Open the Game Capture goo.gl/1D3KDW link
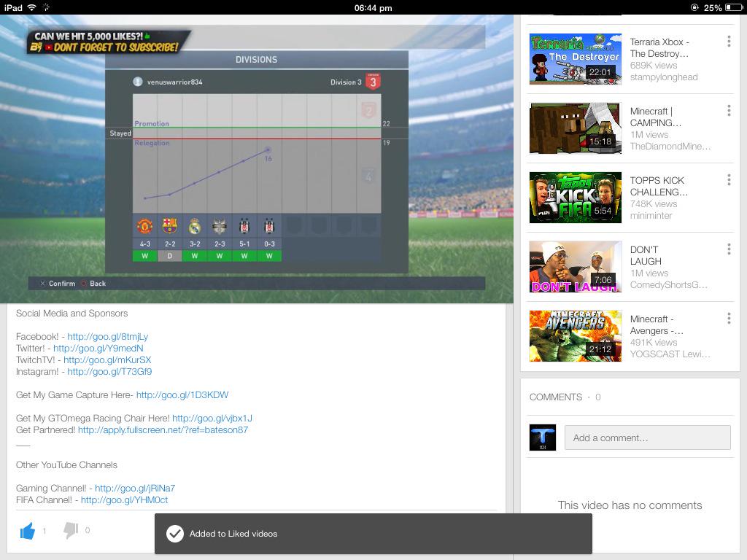This screenshot has height=560, width=747. click(x=182, y=394)
